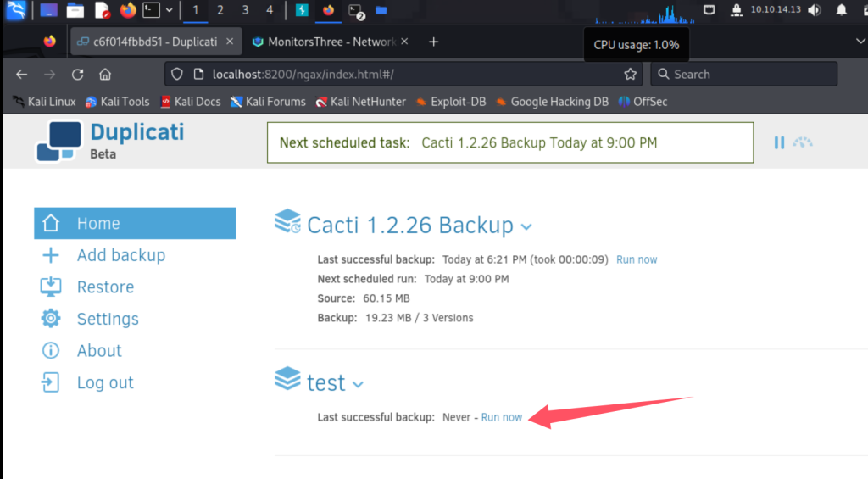Click the CPU usage graph in panel
Viewport: 868px width, 479px height.
click(645, 14)
